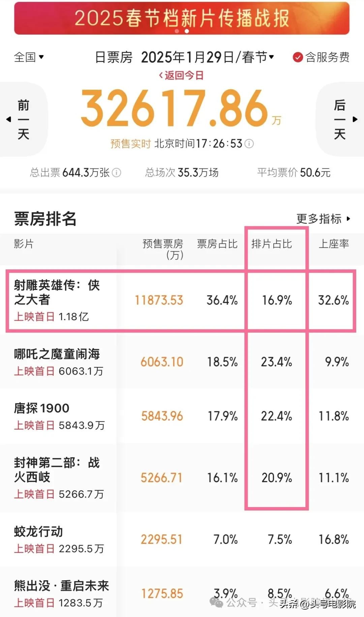
Task: Click info icon beside Beijing time
Action: click(x=249, y=144)
